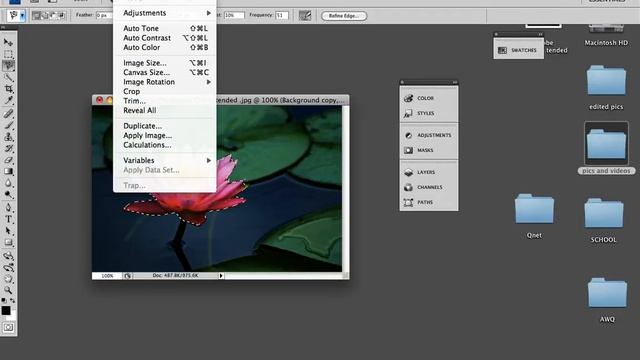
Task: Select the Magnetic Lasso tool in toolbox
Action: point(8,65)
